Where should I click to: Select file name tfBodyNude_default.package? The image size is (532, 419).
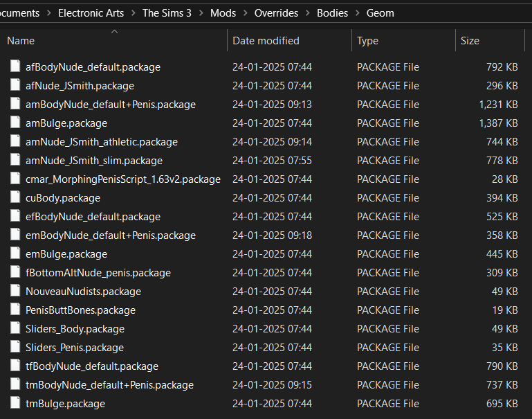92,366
